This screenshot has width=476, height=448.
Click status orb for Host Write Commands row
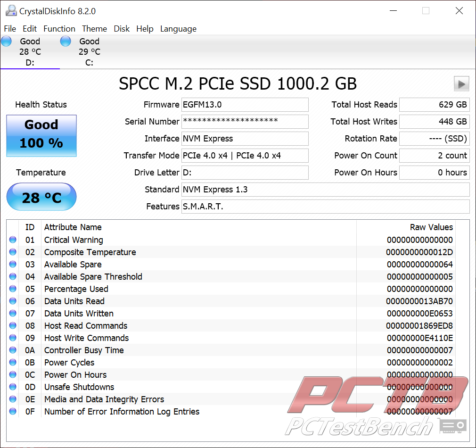(13, 338)
